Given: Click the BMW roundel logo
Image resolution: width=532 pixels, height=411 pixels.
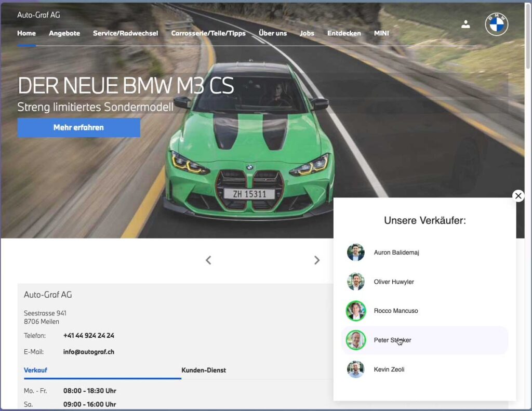Looking at the screenshot, I should coord(496,24).
